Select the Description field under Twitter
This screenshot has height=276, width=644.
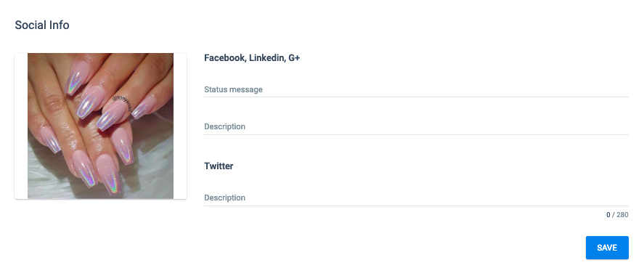(x=416, y=198)
